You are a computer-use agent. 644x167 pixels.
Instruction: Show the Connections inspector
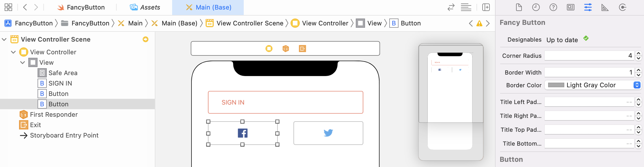(x=622, y=7)
